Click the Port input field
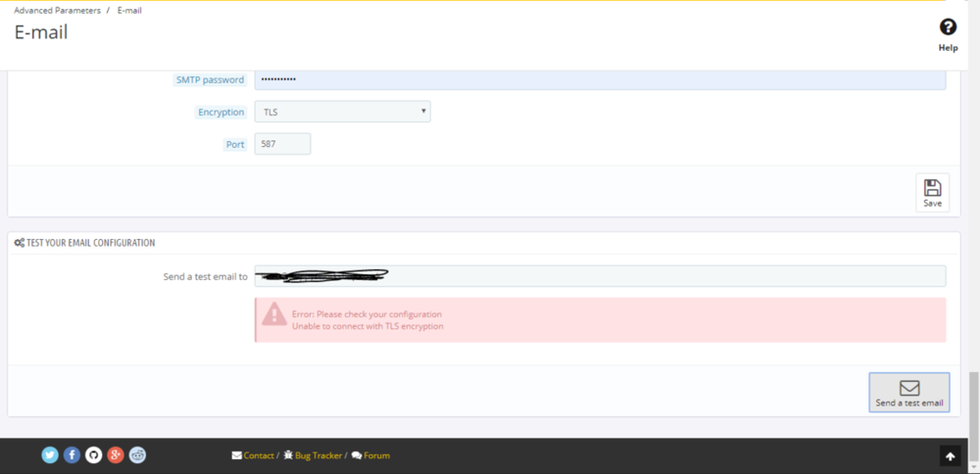 [x=282, y=144]
